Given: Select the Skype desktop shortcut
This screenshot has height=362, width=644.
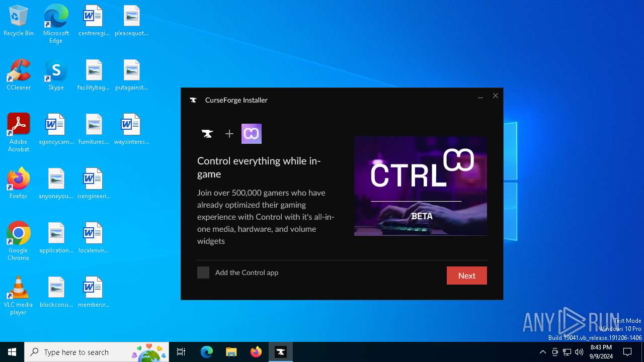Looking at the screenshot, I should coord(56,75).
